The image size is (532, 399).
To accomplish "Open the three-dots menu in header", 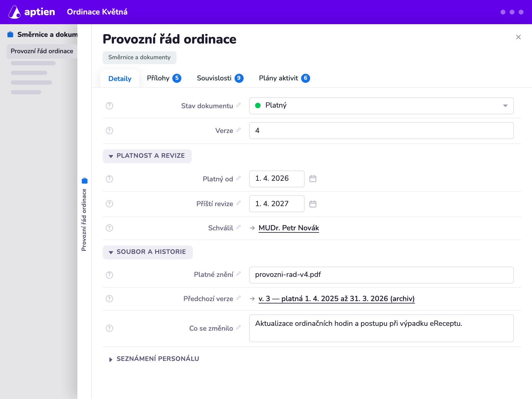I will point(512,12).
